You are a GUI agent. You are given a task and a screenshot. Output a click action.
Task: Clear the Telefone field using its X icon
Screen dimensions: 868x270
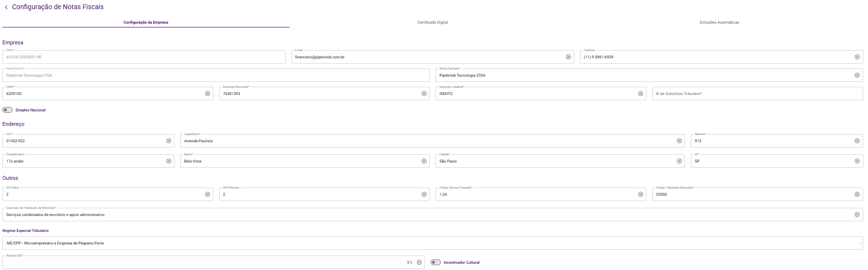(x=857, y=57)
